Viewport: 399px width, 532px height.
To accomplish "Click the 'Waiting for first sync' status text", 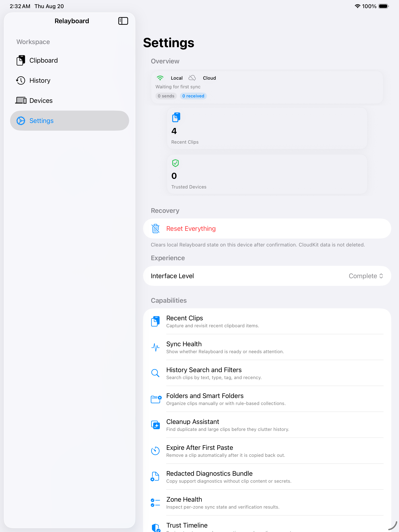I will 178,87.
